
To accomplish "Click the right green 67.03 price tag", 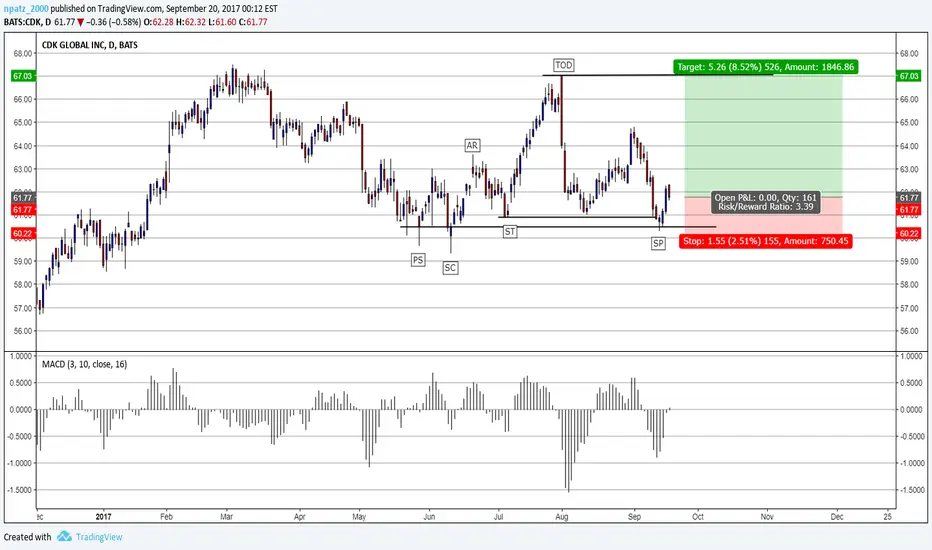I will [x=909, y=76].
